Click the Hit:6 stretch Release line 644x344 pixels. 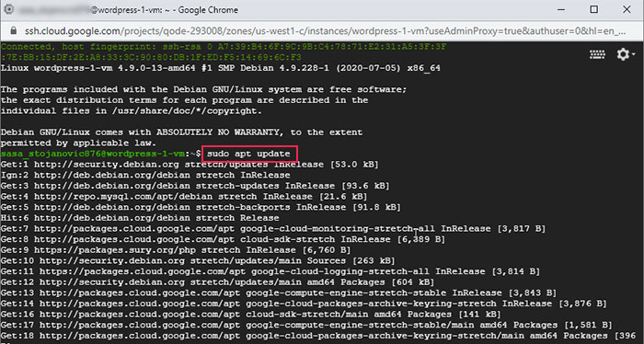point(140,218)
